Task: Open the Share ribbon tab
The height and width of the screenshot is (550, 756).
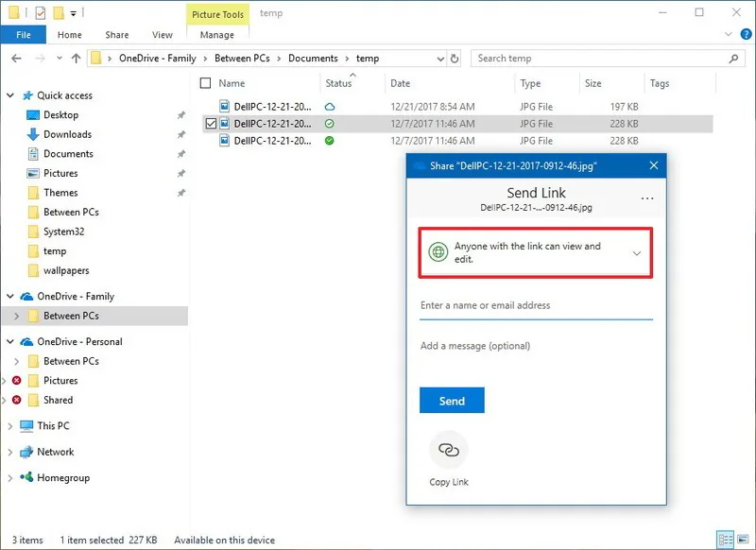Action: [x=117, y=35]
